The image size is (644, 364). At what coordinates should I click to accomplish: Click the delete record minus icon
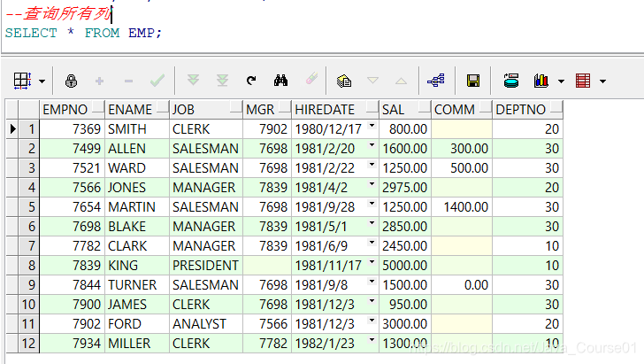tap(128, 81)
